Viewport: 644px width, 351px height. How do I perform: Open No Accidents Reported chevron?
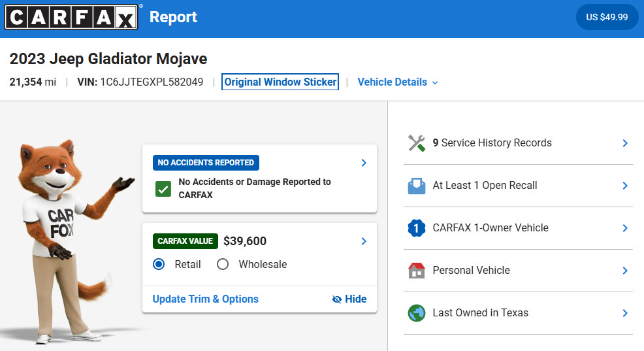[364, 163]
